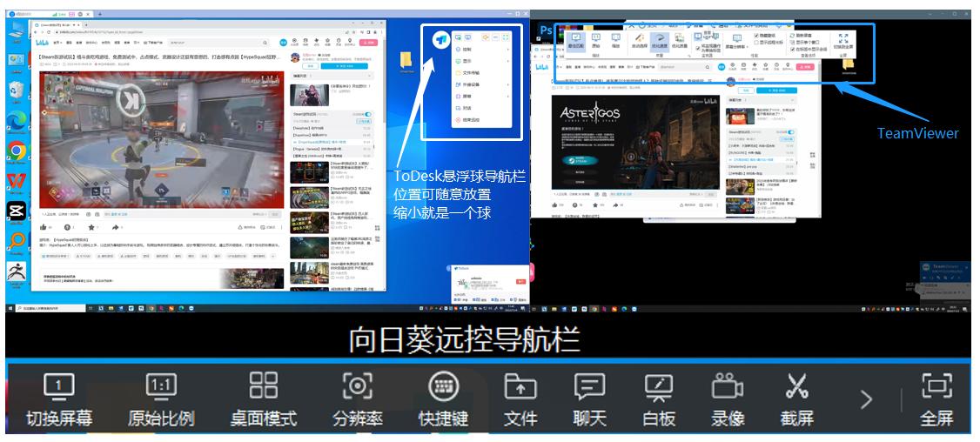Open 分辨率 settings in Sunlogin bar

click(x=357, y=399)
